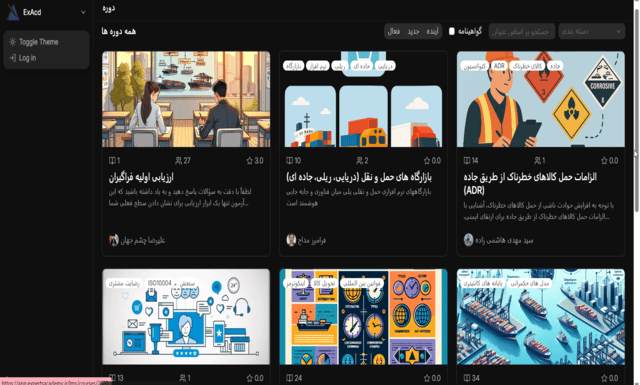
Task: Click the ExAcd logo icon
Action: (13, 12)
